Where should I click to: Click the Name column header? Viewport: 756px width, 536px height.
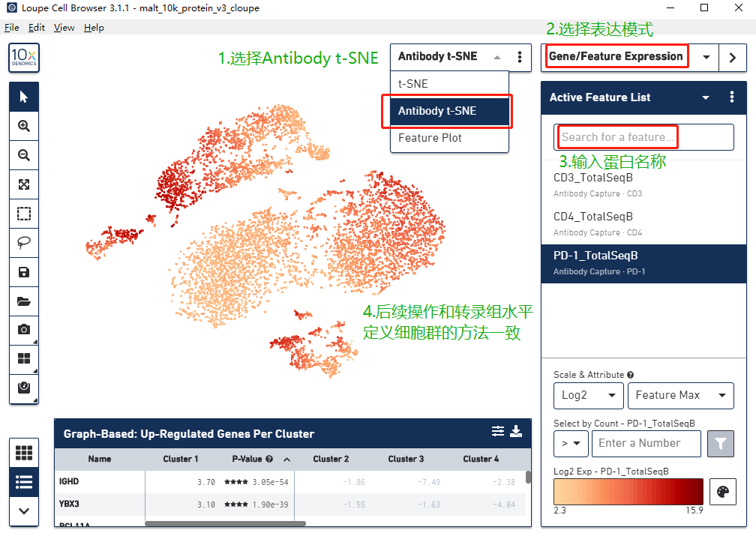pos(99,460)
